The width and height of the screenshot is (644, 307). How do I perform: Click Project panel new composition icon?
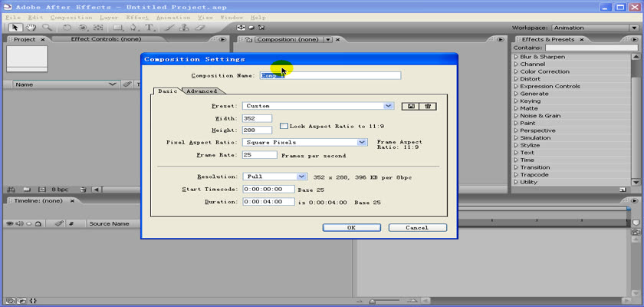click(x=41, y=190)
